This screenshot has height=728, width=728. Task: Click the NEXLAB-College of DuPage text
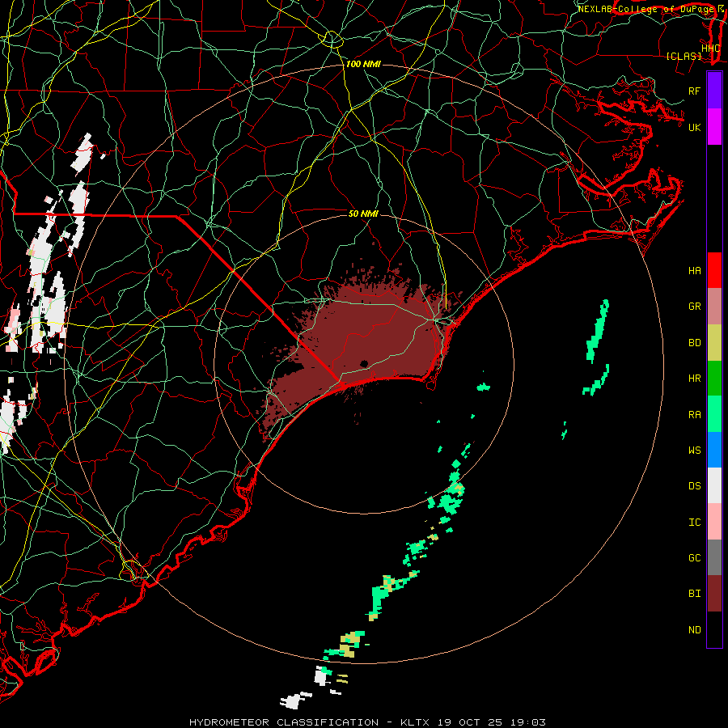coord(647,9)
